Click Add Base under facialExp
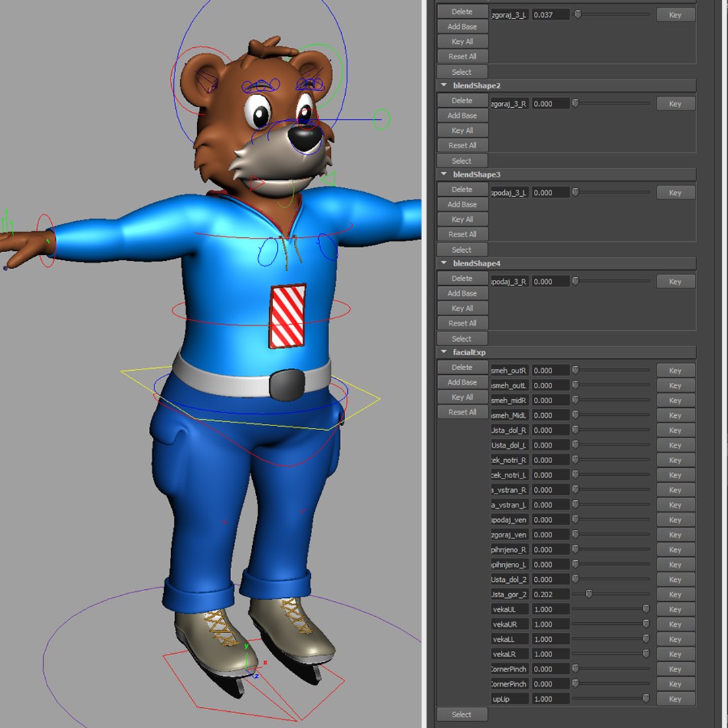 462,382
